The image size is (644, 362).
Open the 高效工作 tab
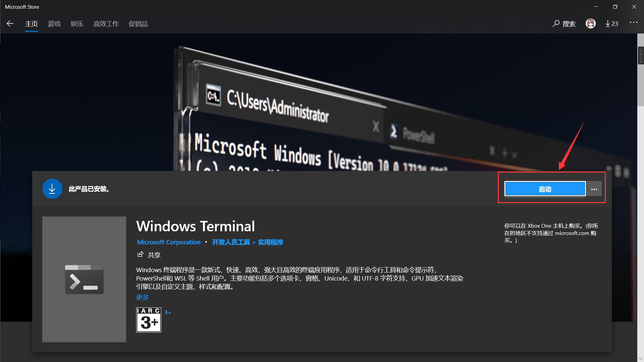[x=106, y=24]
